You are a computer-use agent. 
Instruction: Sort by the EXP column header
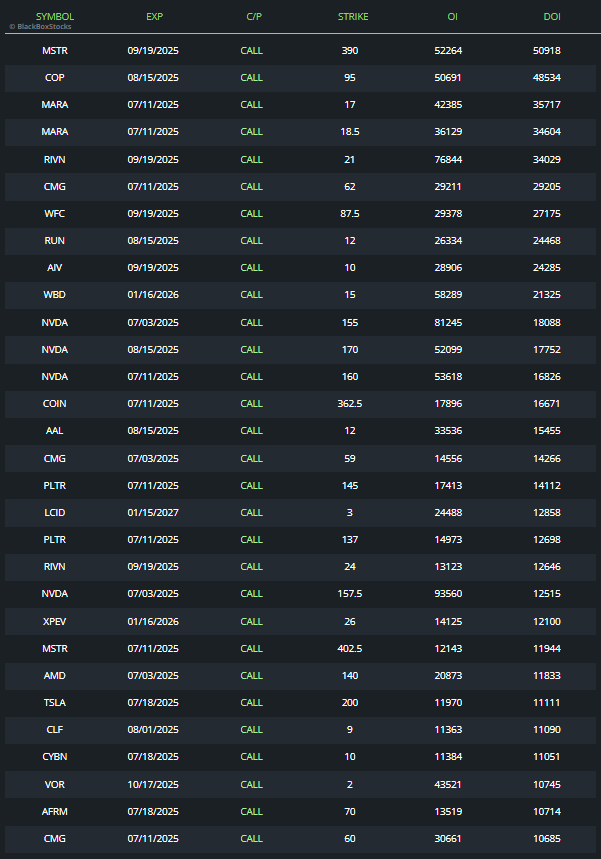[154, 16]
